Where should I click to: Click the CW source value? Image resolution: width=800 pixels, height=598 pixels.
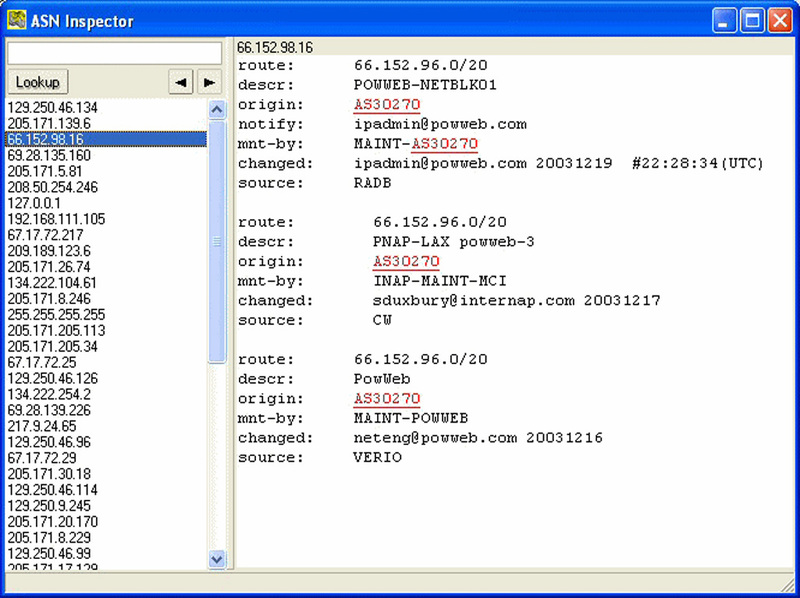(382, 320)
